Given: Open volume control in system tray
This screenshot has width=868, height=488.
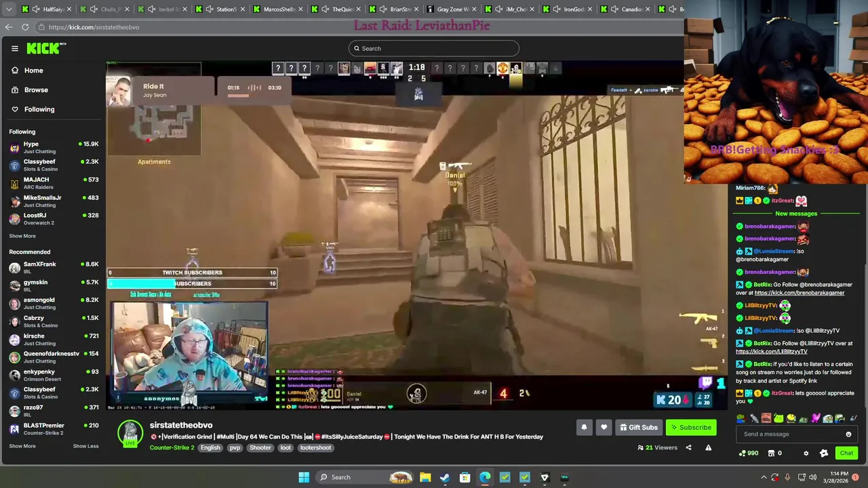Looking at the screenshot, I should (x=812, y=477).
